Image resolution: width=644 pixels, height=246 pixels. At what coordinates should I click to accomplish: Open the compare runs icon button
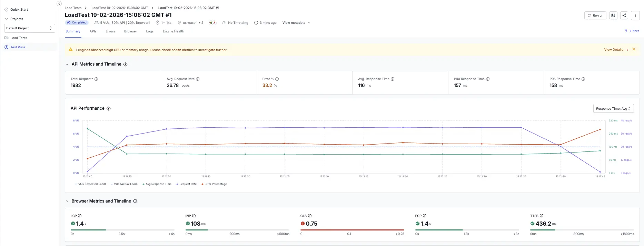[613, 15]
